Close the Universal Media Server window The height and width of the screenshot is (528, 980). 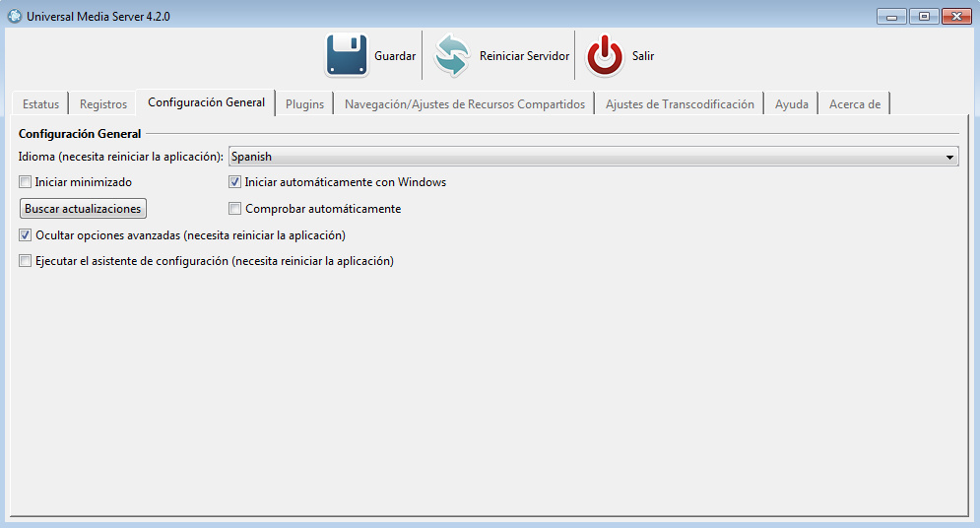pyautogui.click(x=956, y=16)
